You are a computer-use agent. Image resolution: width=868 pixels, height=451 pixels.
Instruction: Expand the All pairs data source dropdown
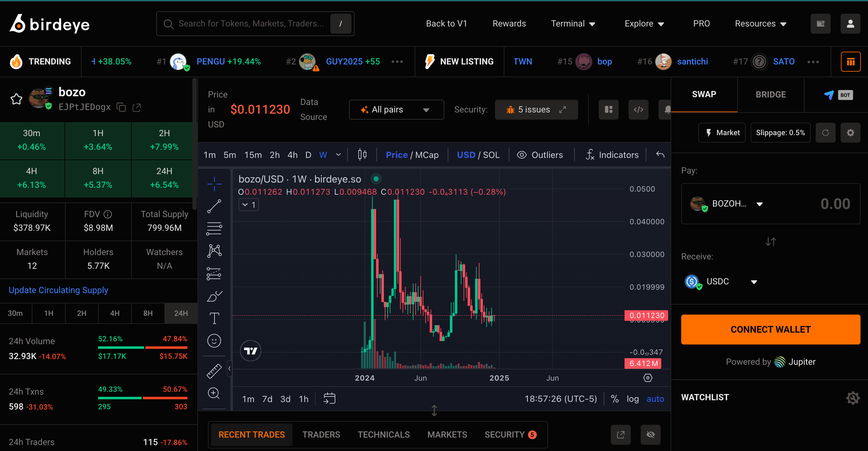[x=396, y=110]
